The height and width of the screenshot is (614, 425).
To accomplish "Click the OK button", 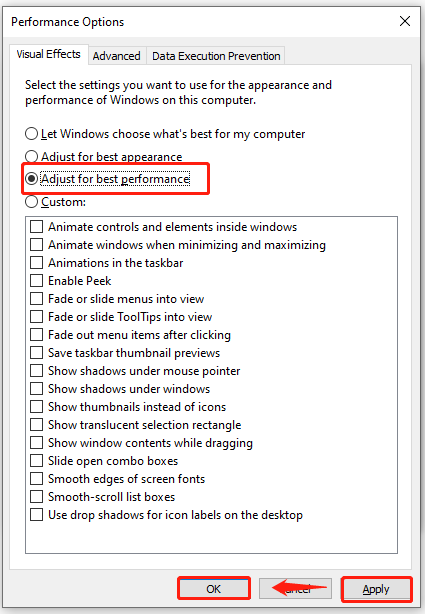I will (214, 589).
